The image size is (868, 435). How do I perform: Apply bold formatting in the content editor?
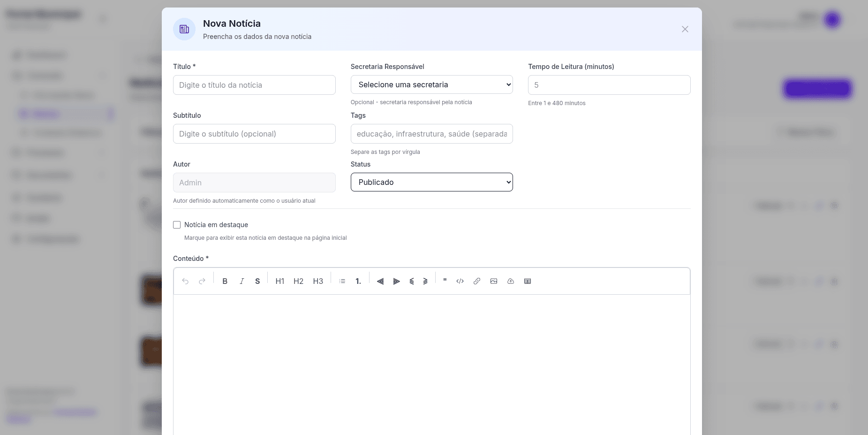[225, 281]
